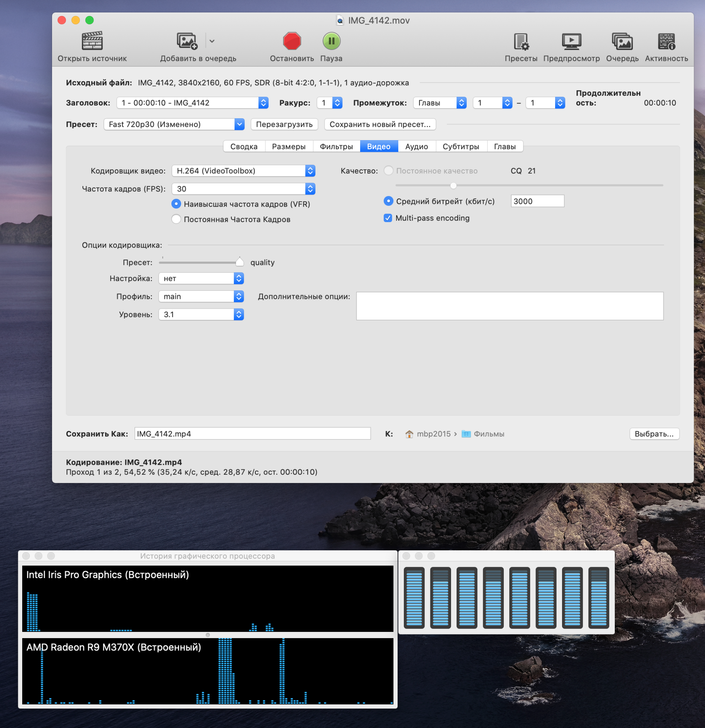
Task: Click the encoder preset quality slider
Action: pos(239,262)
